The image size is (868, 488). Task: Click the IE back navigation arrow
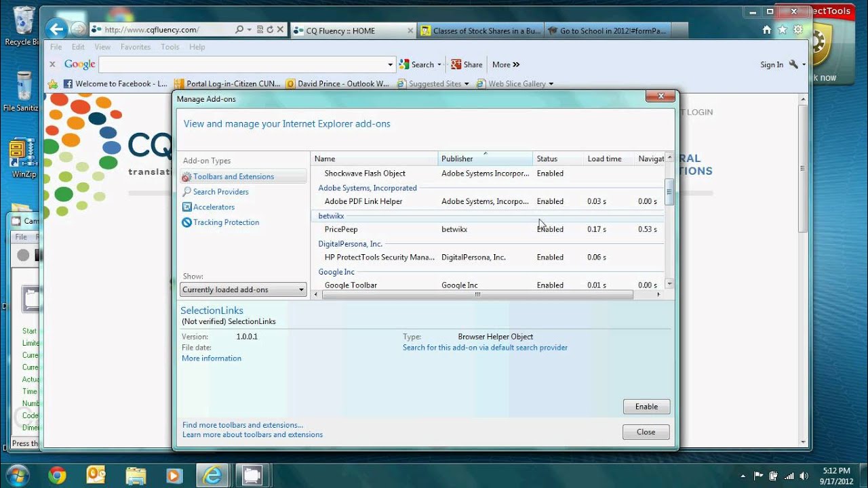coord(57,29)
